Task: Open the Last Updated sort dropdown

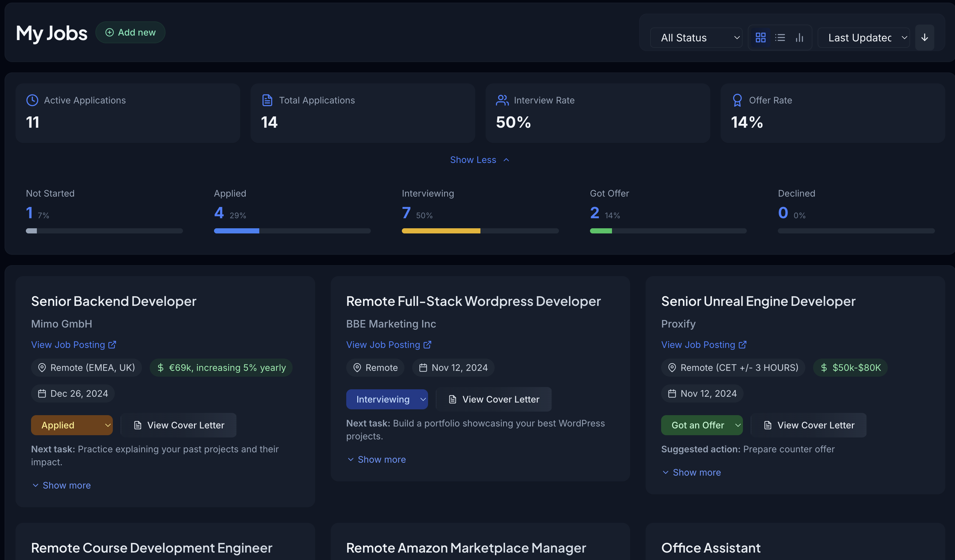Action: tap(863, 38)
